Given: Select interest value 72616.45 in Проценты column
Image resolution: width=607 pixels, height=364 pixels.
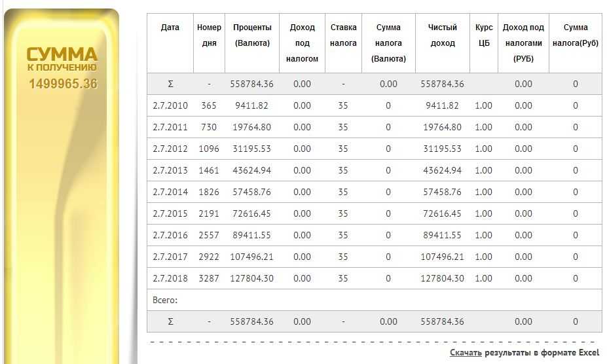Looking at the screenshot, I should [251, 214].
